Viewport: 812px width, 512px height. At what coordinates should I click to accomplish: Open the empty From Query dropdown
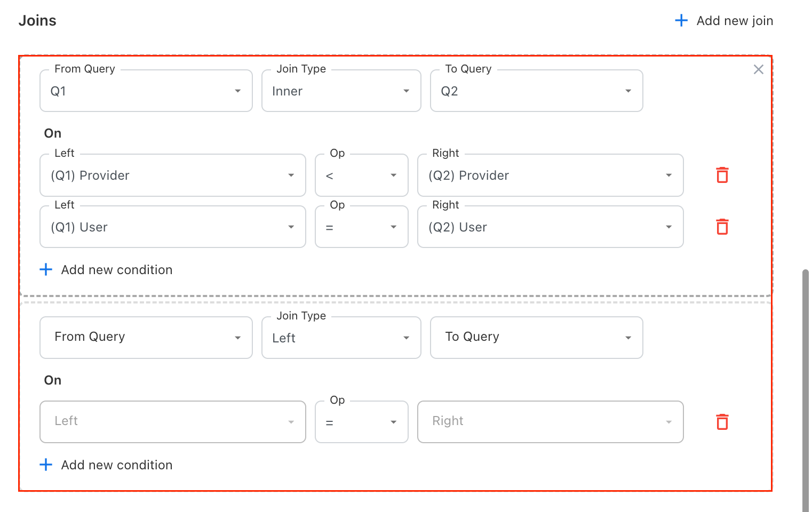(x=146, y=338)
